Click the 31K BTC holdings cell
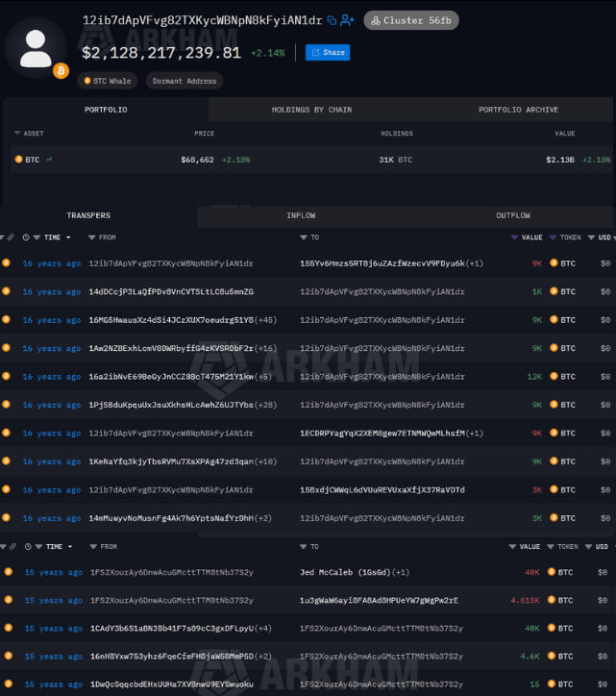The height and width of the screenshot is (696, 616). tap(395, 160)
